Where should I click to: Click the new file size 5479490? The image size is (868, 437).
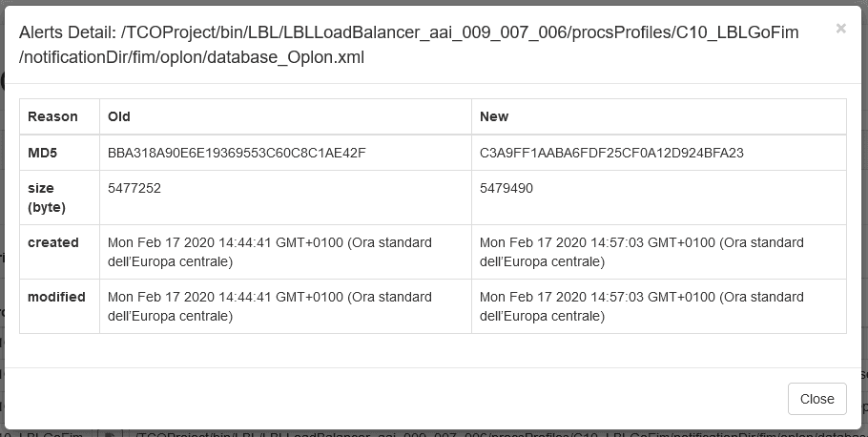(506, 188)
